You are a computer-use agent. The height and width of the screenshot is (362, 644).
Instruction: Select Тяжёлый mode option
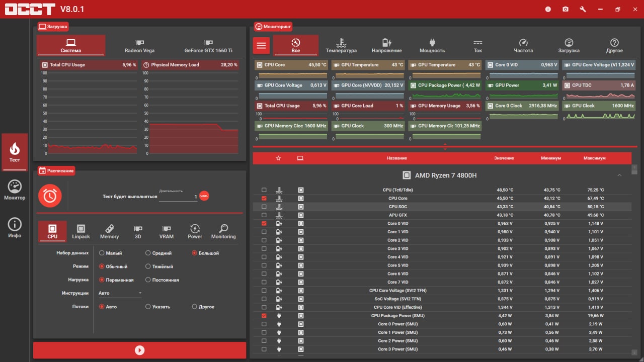coord(159,266)
